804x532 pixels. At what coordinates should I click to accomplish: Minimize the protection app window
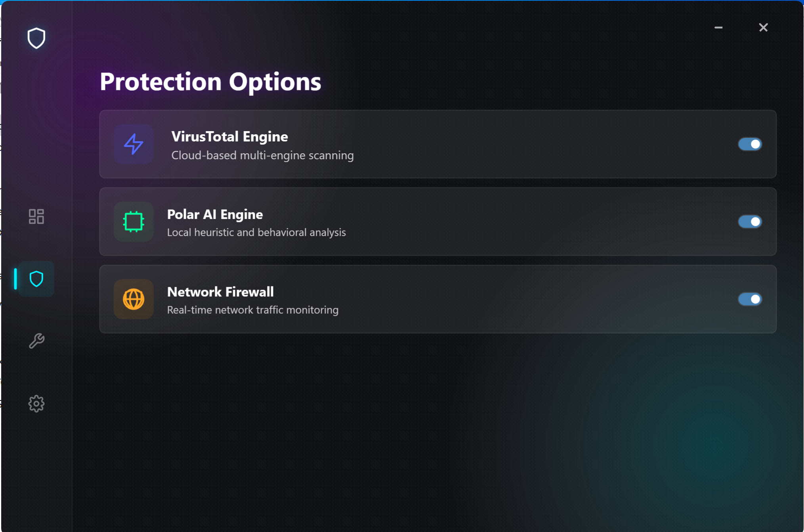point(718,28)
